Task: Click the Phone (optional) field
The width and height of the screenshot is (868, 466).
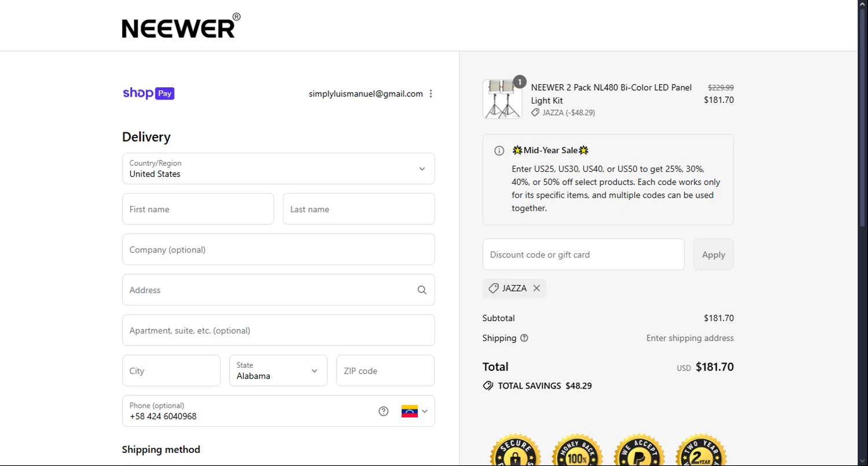Action: coord(278,411)
